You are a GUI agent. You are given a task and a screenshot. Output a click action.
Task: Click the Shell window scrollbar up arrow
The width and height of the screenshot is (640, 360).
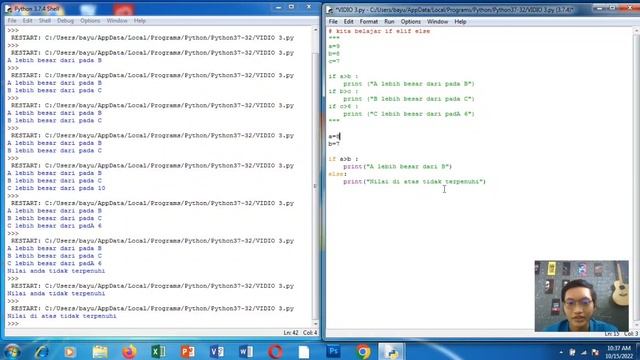click(315, 30)
